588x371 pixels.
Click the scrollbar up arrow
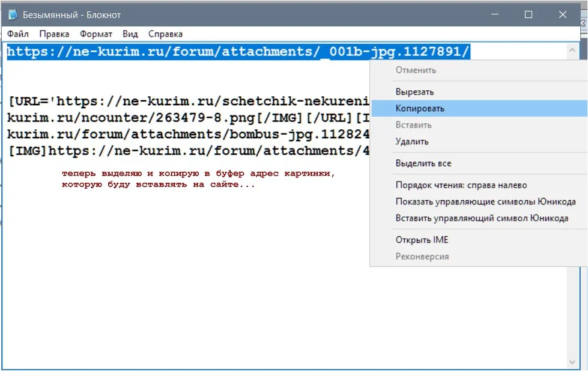click(572, 50)
